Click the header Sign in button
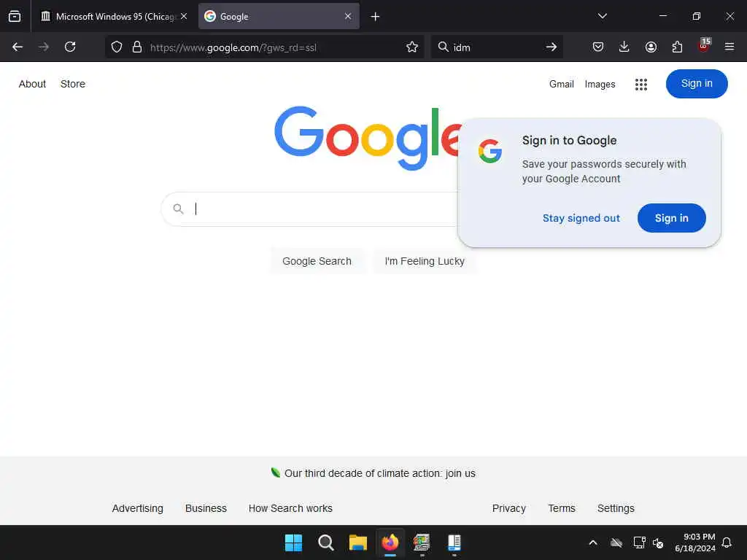747x560 pixels. pyautogui.click(x=697, y=84)
